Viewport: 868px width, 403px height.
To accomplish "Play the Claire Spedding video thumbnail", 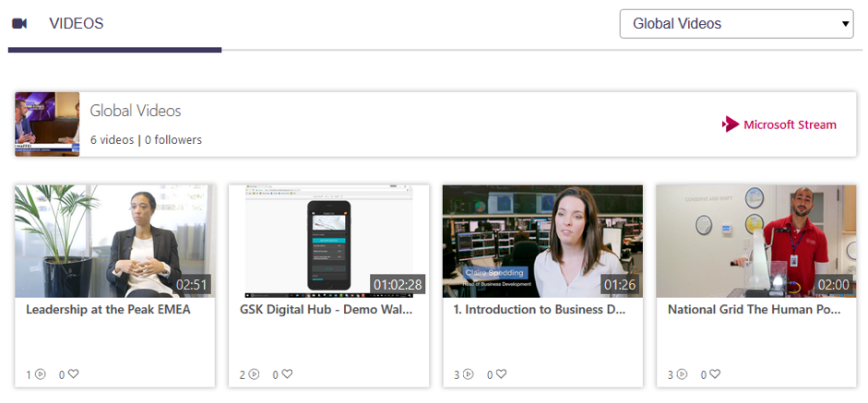I will [542, 240].
